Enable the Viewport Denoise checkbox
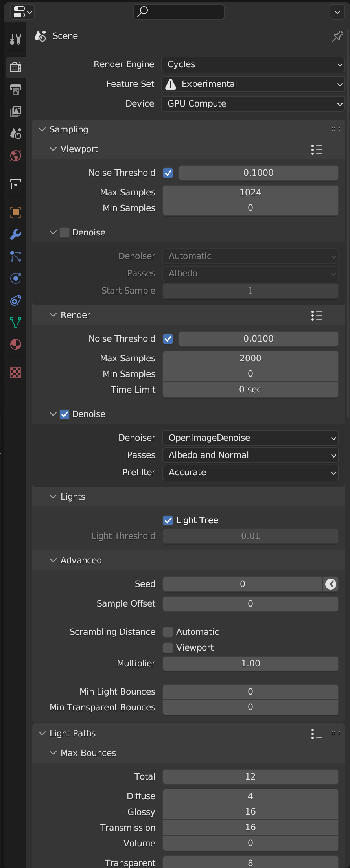The width and height of the screenshot is (350, 868). [64, 233]
